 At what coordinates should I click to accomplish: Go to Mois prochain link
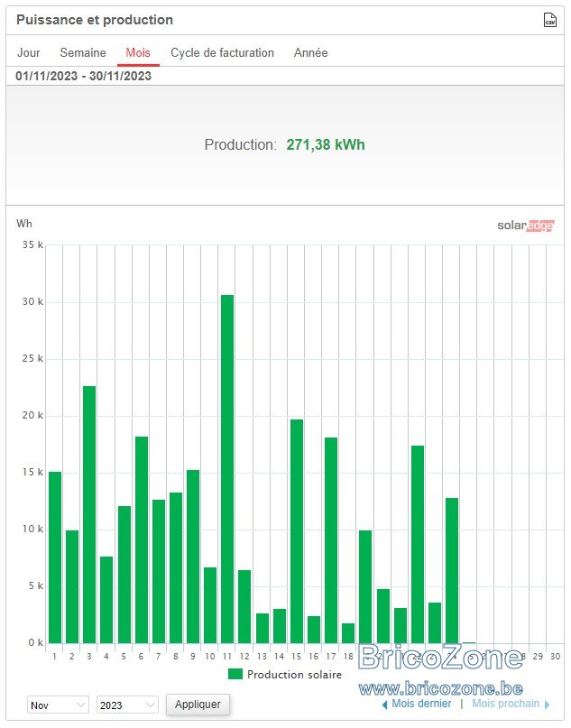505,704
